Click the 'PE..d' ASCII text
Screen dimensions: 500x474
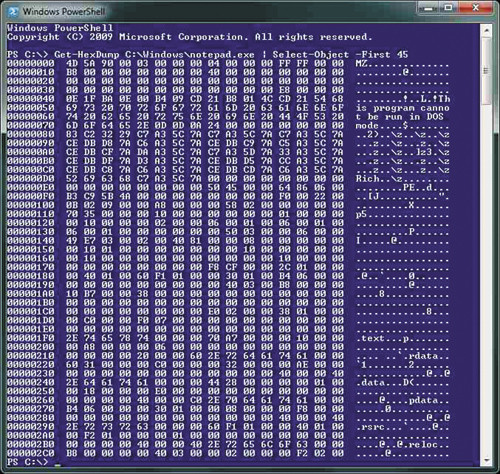417,187
